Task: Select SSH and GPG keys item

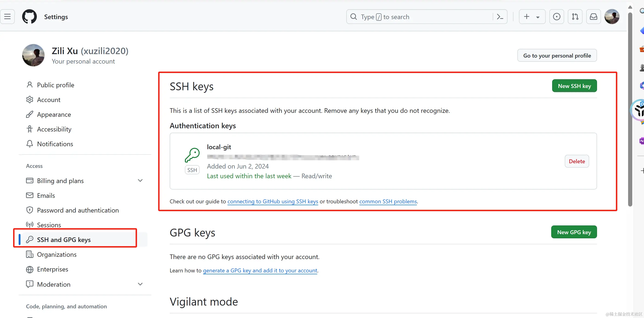Action: pyautogui.click(x=64, y=239)
